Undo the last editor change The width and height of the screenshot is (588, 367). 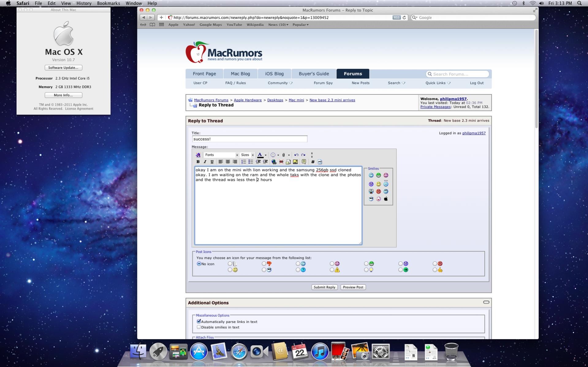296,155
